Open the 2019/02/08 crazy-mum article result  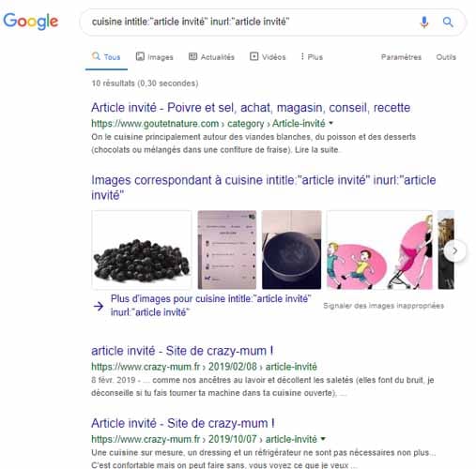coord(182,351)
